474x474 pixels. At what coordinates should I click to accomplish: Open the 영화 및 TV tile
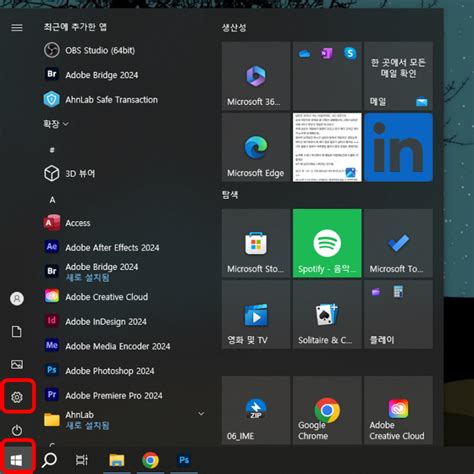click(256, 315)
